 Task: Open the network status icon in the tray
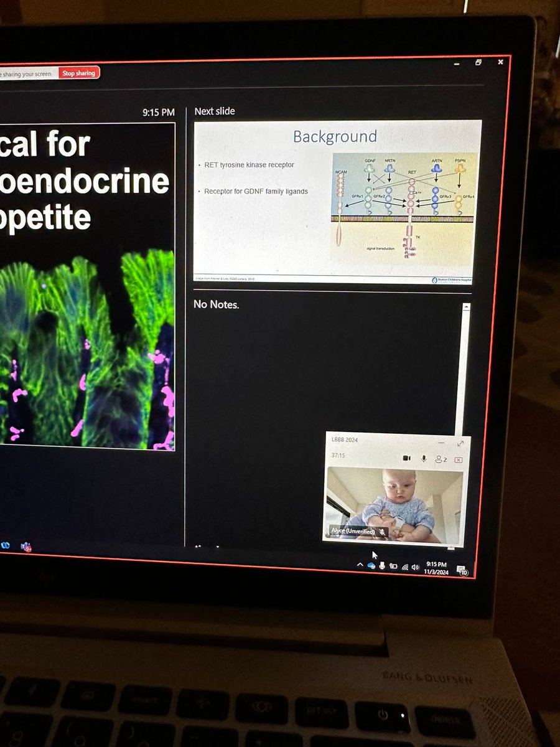(x=405, y=566)
